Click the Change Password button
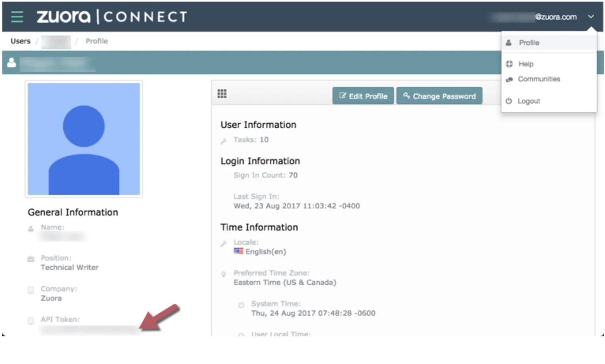The height and width of the screenshot is (364, 605). (440, 96)
